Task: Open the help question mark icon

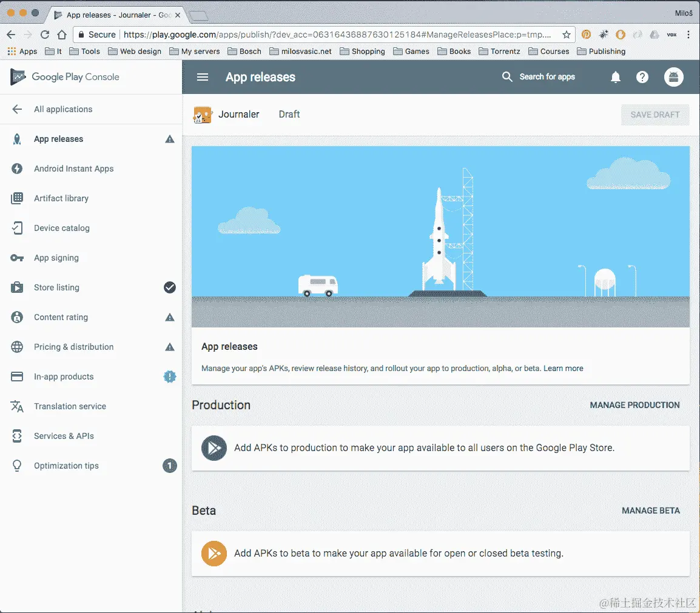Action: click(x=642, y=77)
